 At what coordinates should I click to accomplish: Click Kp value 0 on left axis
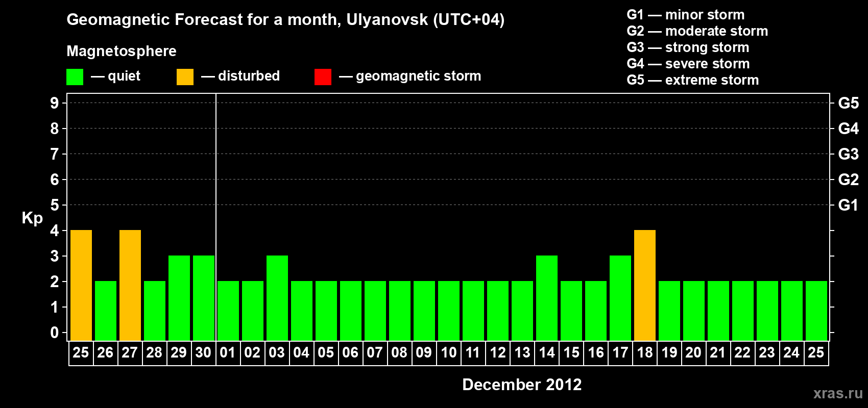tap(55, 333)
